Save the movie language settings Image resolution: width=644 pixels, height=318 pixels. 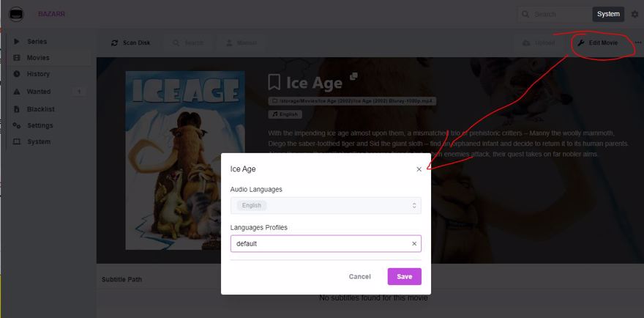point(405,276)
